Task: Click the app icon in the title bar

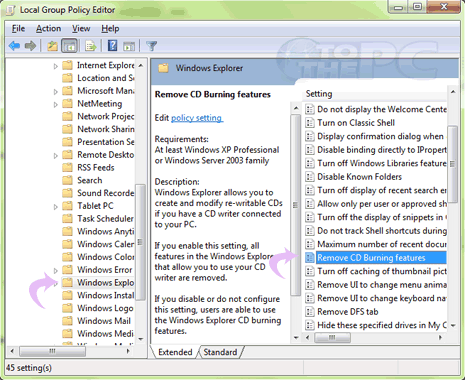Action: pos(10,10)
